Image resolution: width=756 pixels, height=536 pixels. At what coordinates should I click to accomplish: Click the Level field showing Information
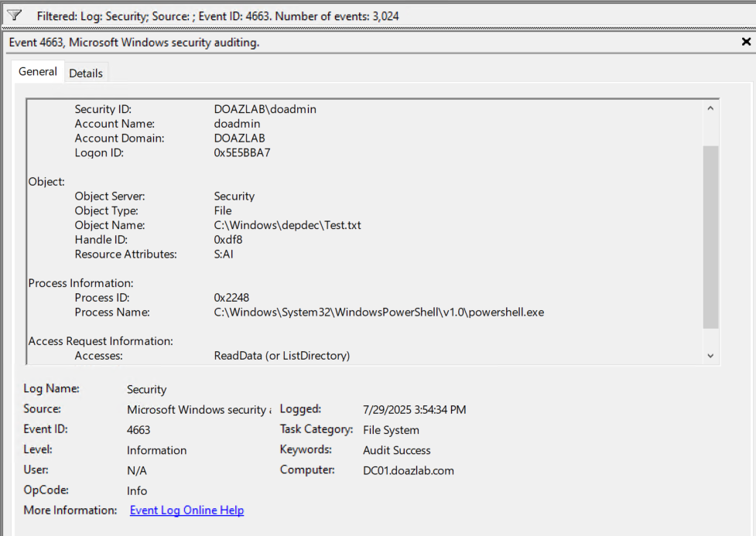156,450
